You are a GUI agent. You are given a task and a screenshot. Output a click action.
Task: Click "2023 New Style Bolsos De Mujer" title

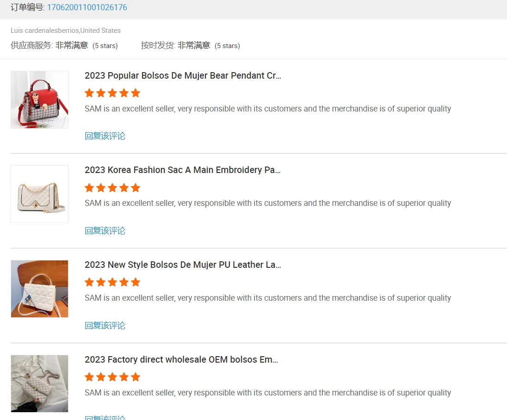tap(183, 265)
